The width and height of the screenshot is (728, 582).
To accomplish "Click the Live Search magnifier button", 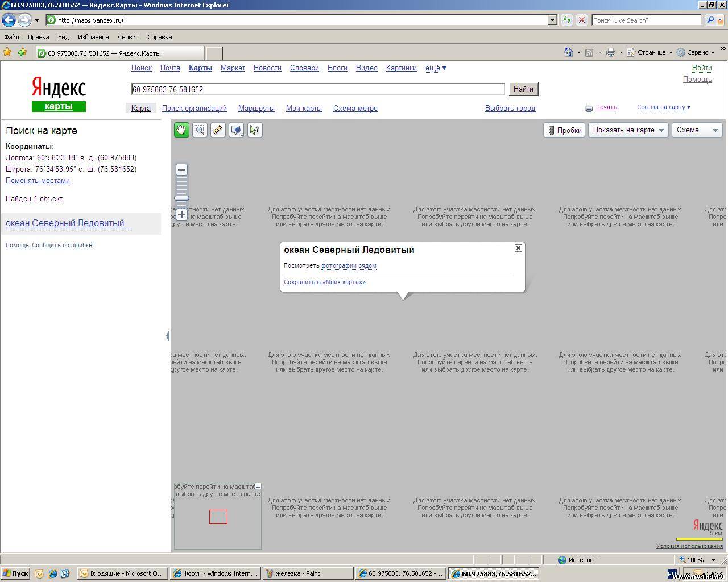I will click(710, 20).
